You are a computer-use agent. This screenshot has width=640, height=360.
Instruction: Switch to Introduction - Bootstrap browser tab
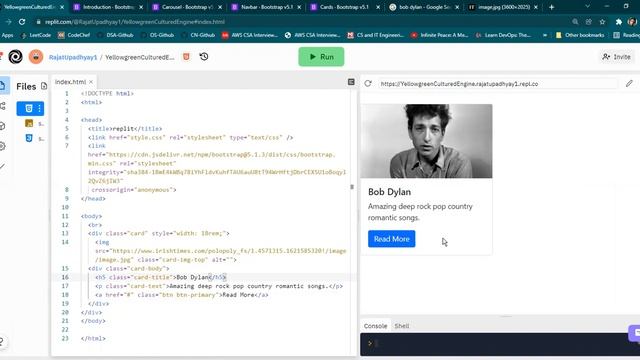108,7
